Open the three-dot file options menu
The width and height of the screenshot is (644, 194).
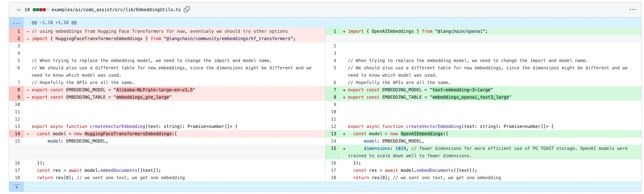[x=632, y=10]
